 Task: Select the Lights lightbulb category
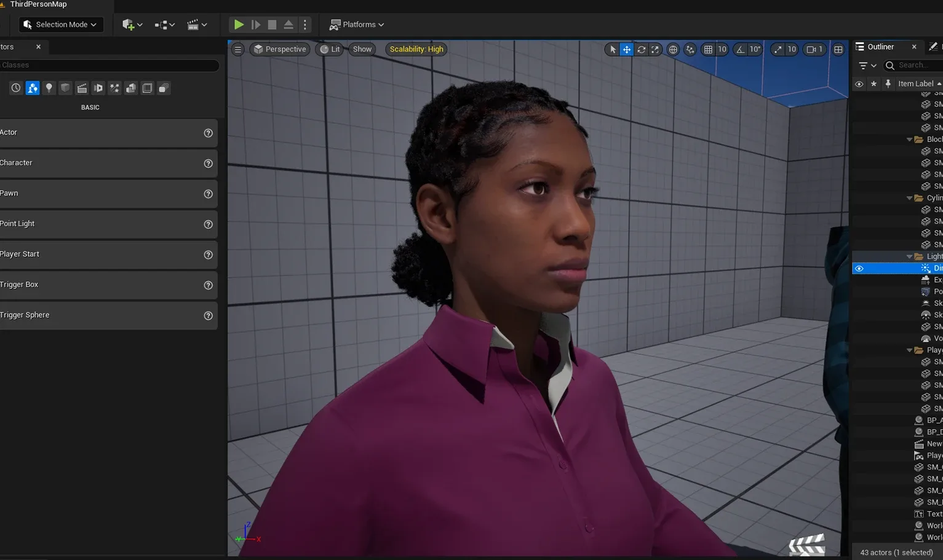click(49, 88)
